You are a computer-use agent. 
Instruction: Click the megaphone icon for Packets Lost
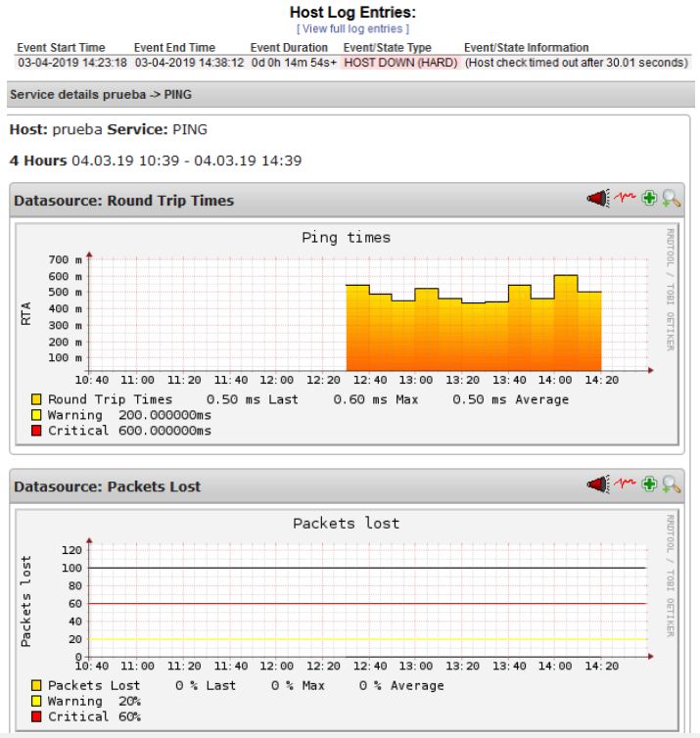(x=597, y=484)
